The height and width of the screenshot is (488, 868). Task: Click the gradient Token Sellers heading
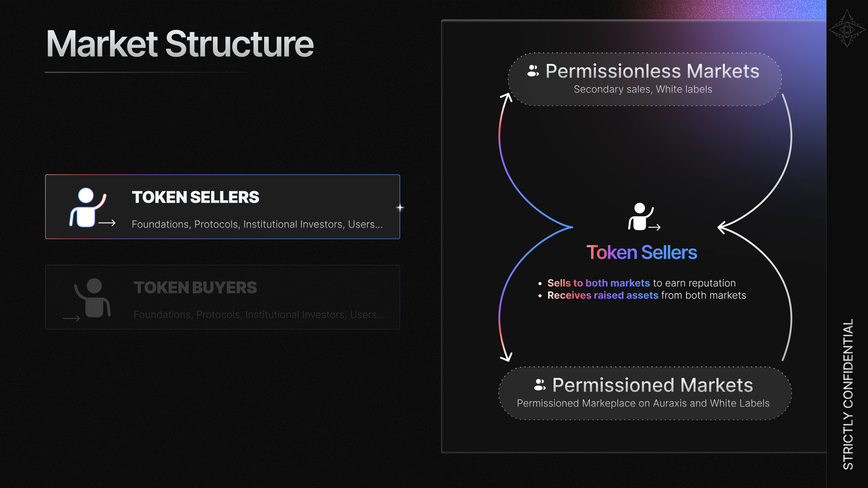(x=642, y=253)
